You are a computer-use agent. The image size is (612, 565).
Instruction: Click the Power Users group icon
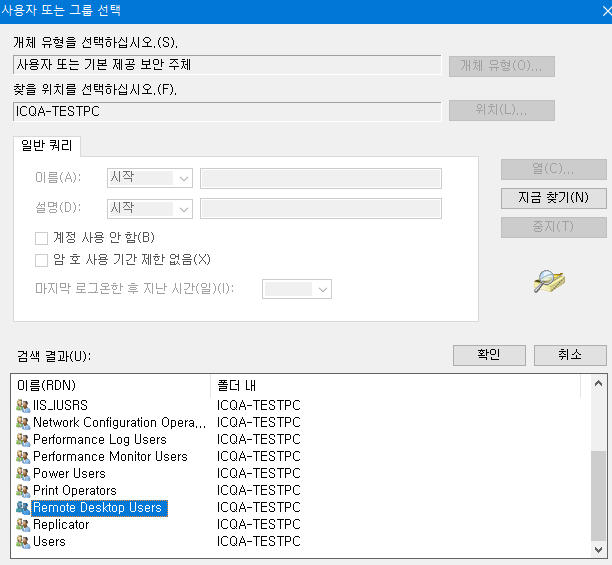pos(23,474)
